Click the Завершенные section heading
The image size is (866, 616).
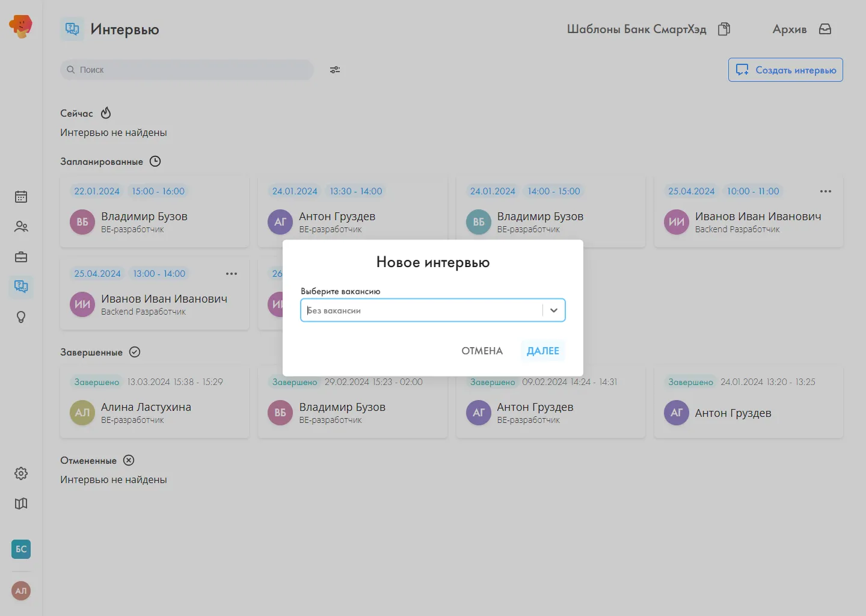[x=91, y=352]
